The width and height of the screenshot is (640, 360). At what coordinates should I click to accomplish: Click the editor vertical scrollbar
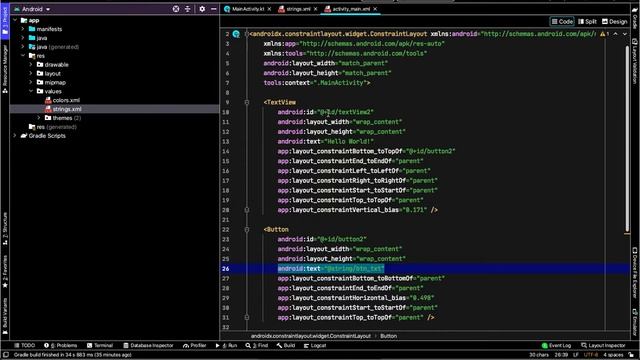627,139
